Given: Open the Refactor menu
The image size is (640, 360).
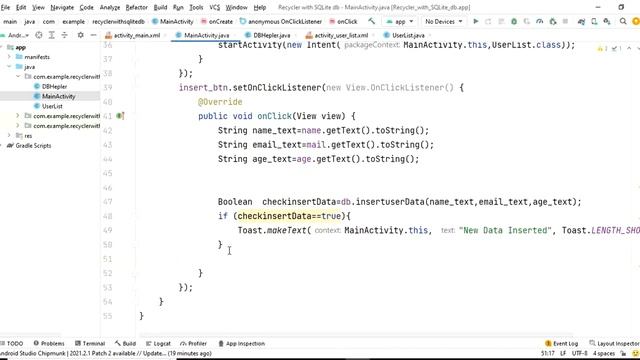Looking at the screenshot, I should (136, 7).
